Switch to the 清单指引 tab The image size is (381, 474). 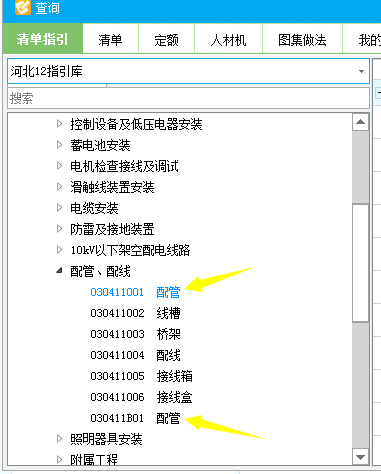(x=43, y=40)
